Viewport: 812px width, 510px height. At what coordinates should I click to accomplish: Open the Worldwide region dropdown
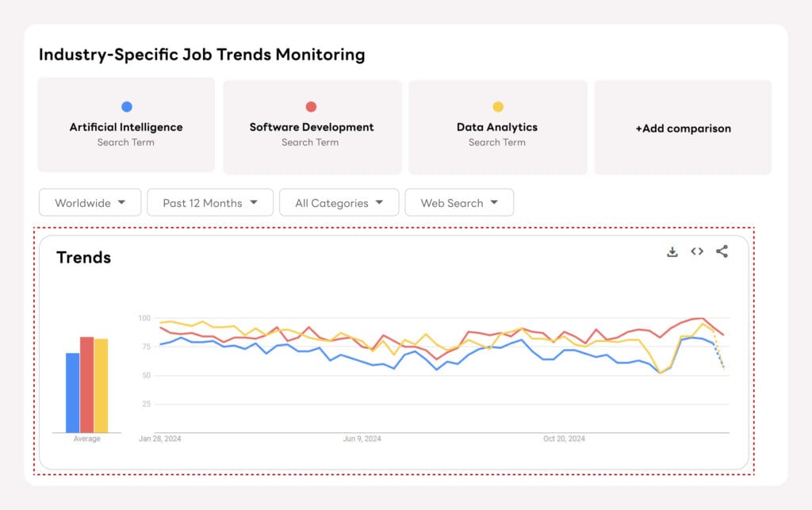pos(90,203)
